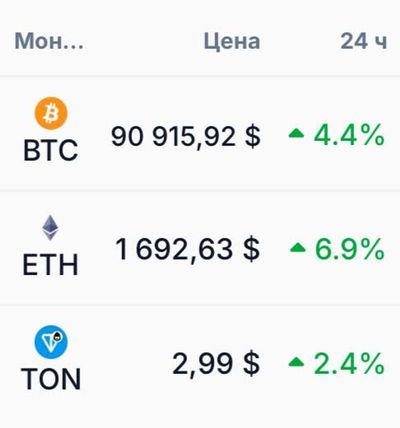Click the green up arrow beside 4.4%
Viewport: 400px width, 428px height.
tap(296, 134)
